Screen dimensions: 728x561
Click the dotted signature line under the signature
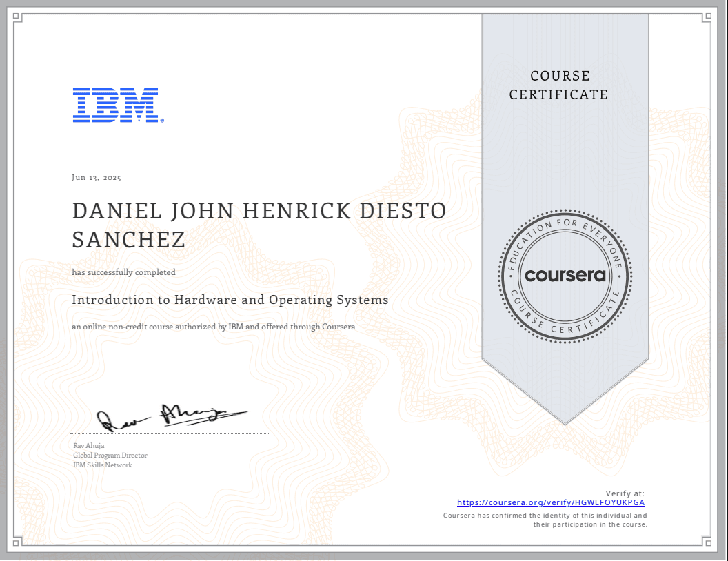tap(169, 433)
